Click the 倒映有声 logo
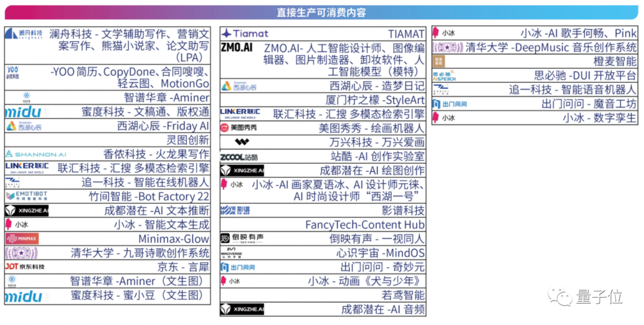This screenshot has width=644, height=325. click(242, 239)
